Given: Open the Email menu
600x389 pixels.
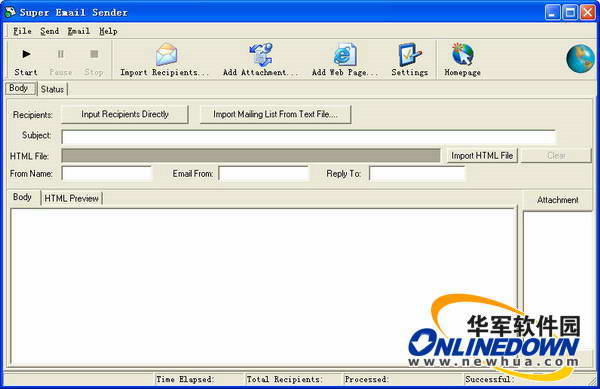Looking at the screenshot, I should (78, 31).
